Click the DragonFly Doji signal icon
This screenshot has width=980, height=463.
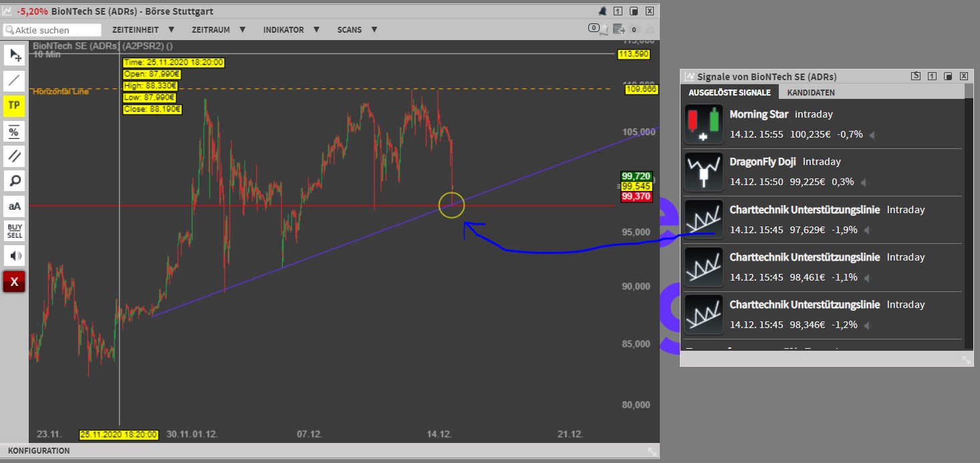click(x=703, y=172)
